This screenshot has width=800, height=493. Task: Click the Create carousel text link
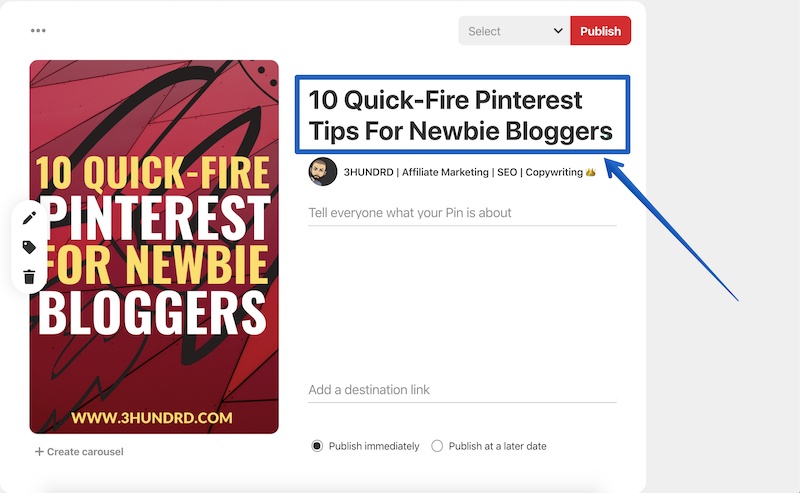(x=85, y=452)
